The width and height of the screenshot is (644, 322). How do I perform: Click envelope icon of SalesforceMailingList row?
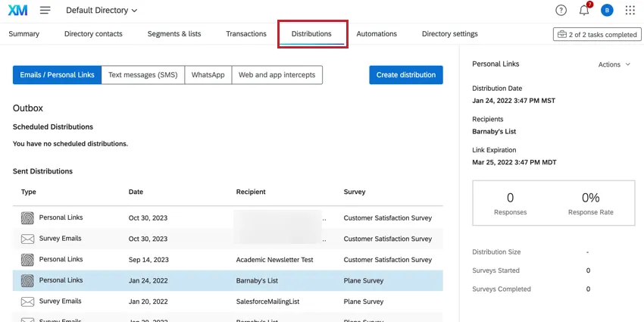[27, 302]
